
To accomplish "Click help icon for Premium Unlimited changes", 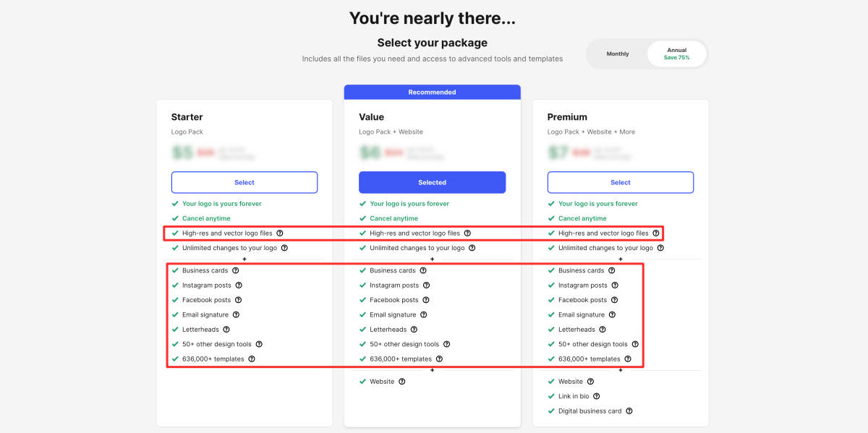I will pos(660,248).
